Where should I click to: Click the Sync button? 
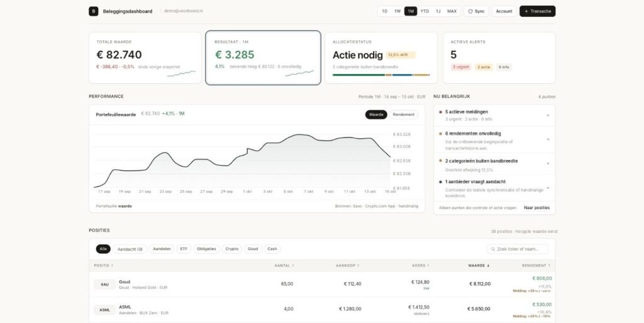(477, 11)
